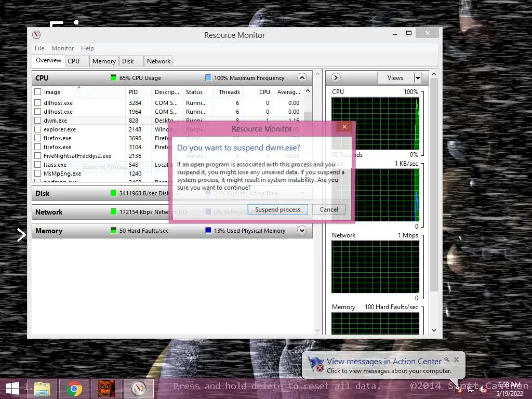Check the lsass.exe process checkbox

(x=37, y=164)
